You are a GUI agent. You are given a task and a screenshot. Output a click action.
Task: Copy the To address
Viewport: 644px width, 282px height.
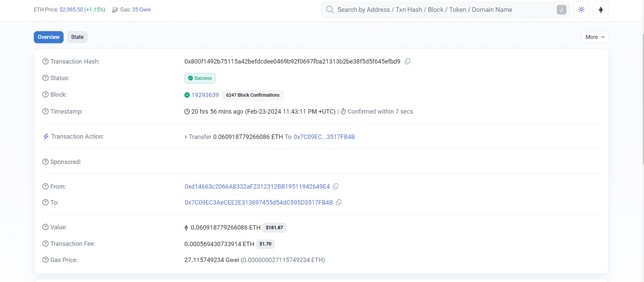point(339,202)
